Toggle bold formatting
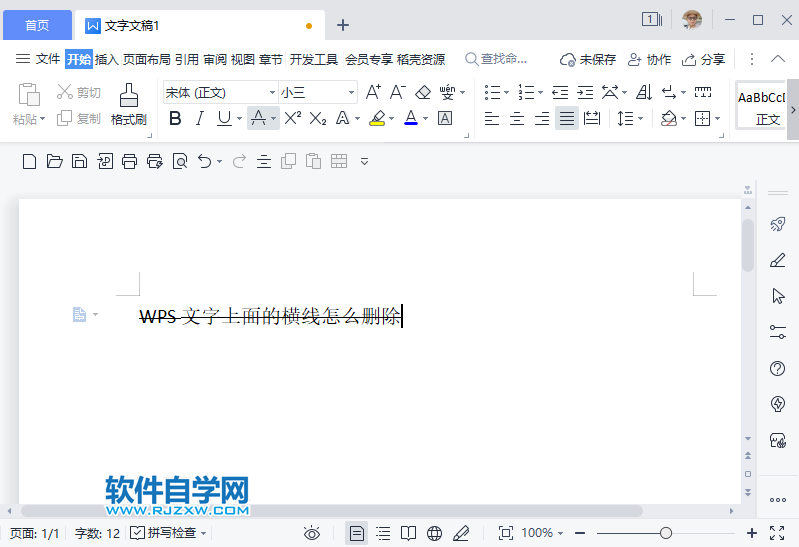799x547 pixels. coord(175,119)
